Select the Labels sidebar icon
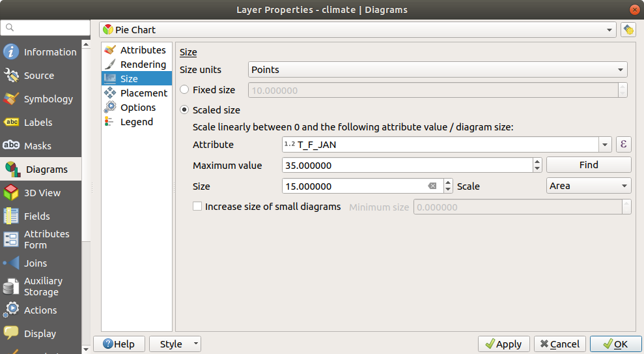 pyautogui.click(x=12, y=123)
